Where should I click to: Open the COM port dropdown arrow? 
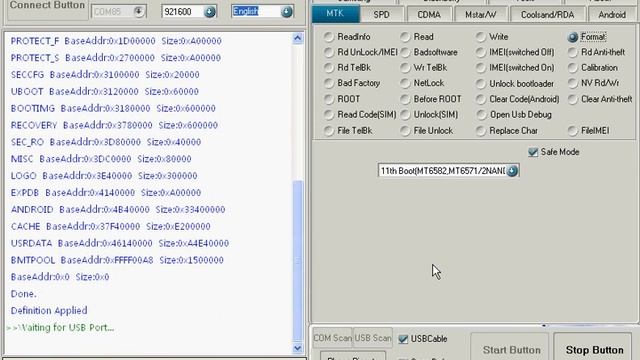pos(138,11)
